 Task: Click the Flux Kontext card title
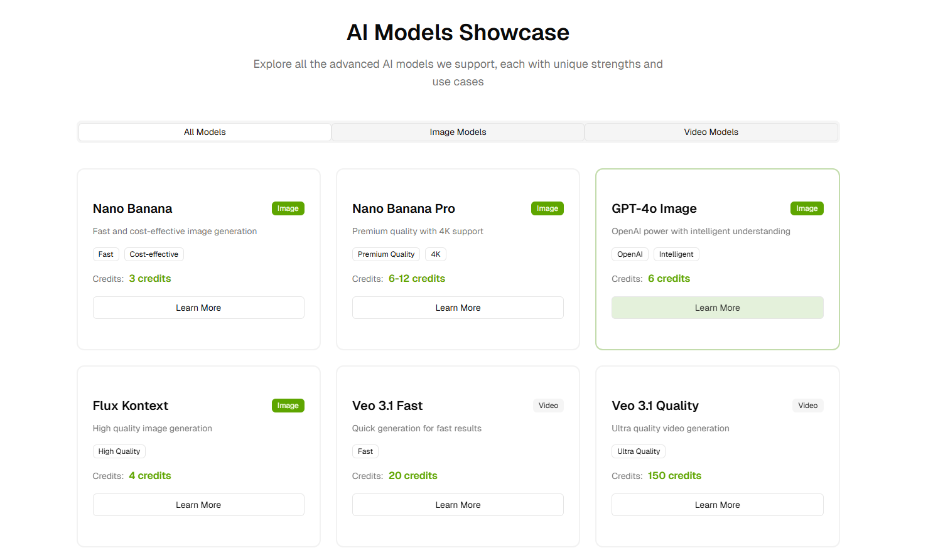pyautogui.click(x=131, y=406)
